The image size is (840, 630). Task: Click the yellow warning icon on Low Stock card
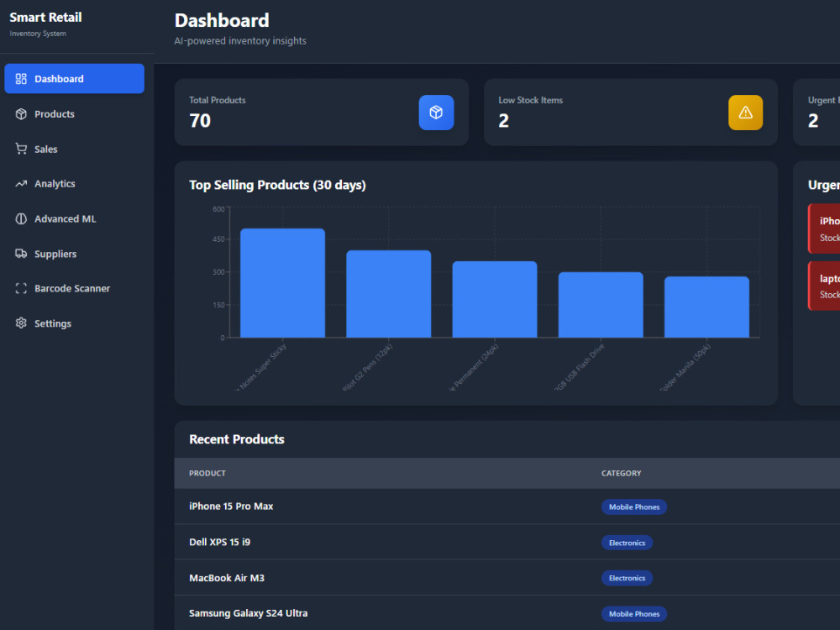click(745, 113)
